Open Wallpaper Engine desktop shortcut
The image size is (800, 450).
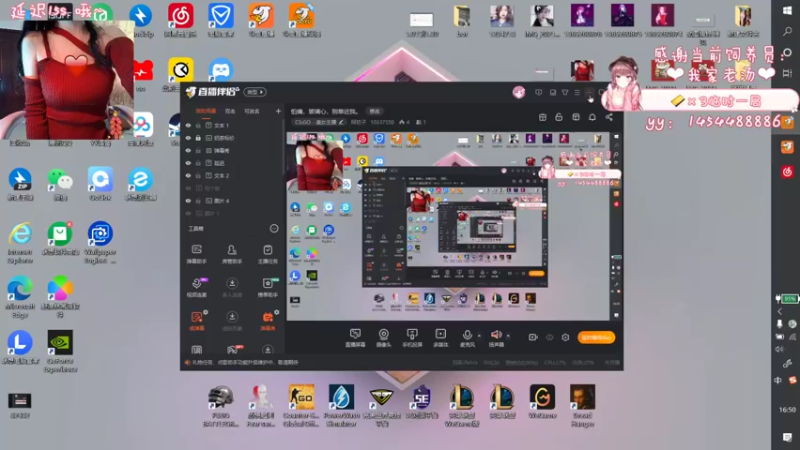100,242
